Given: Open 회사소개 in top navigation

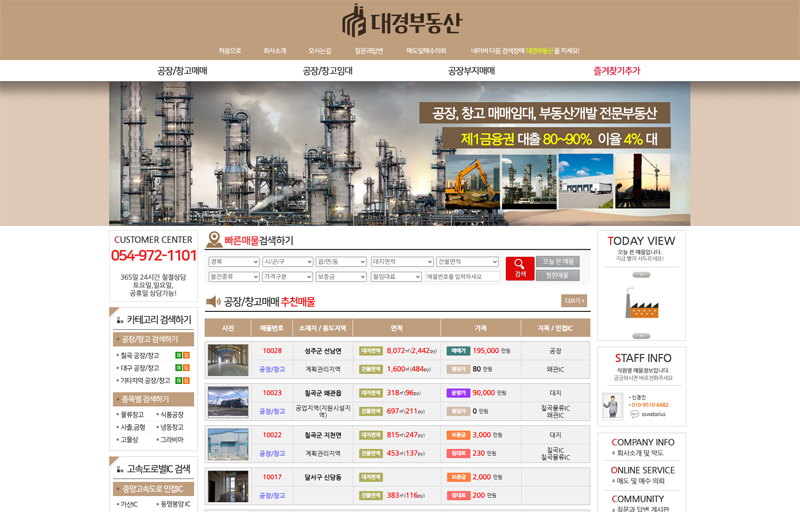Looking at the screenshot, I should tap(274, 50).
